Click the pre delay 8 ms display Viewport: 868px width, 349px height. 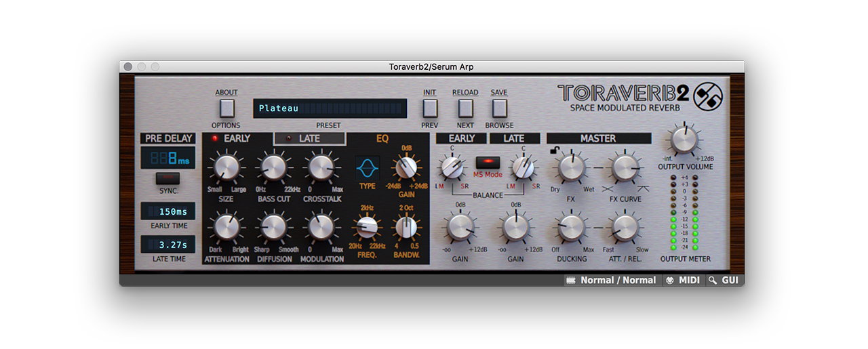(x=168, y=159)
